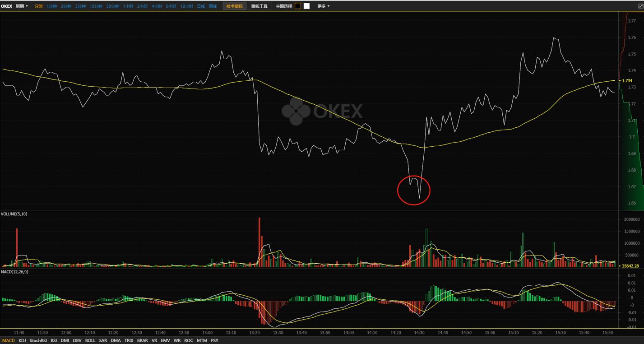Image resolution: width=644 pixels, height=344 pixels.
Task: Show the VR indicator
Action: click(154, 340)
